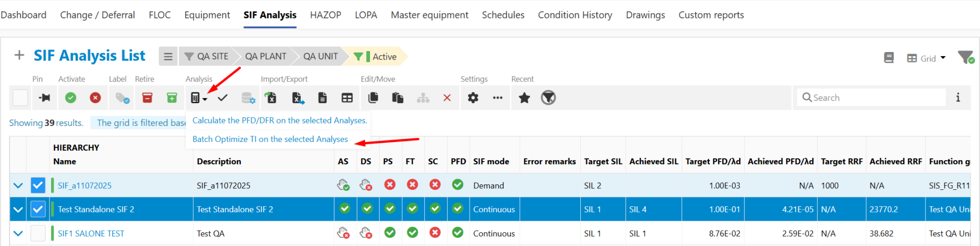This screenshot has height=246, width=980.
Task: Switch to Change / Deferral tab
Action: click(x=97, y=15)
